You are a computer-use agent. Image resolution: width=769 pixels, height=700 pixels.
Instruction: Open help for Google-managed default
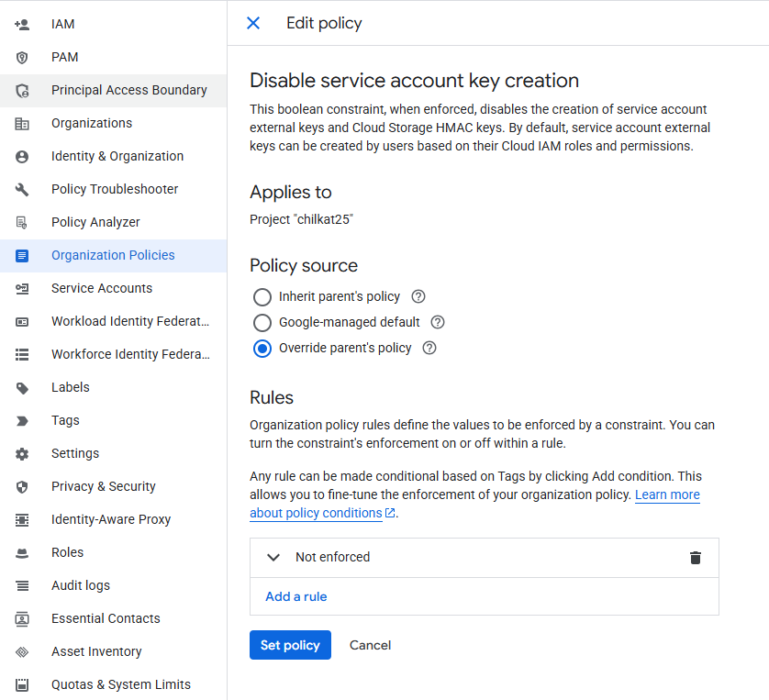pyautogui.click(x=438, y=322)
